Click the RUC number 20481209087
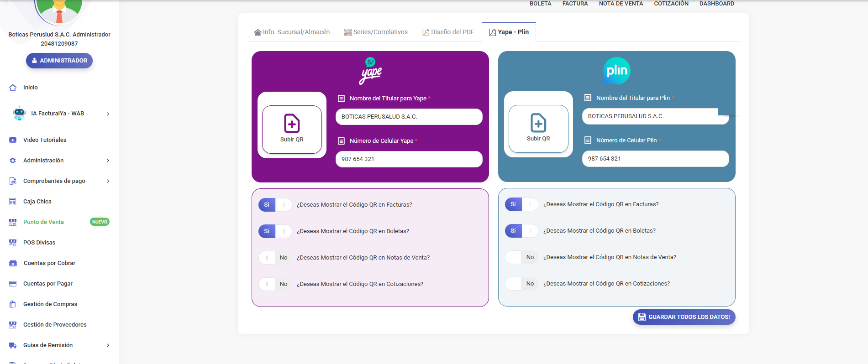 click(59, 44)
